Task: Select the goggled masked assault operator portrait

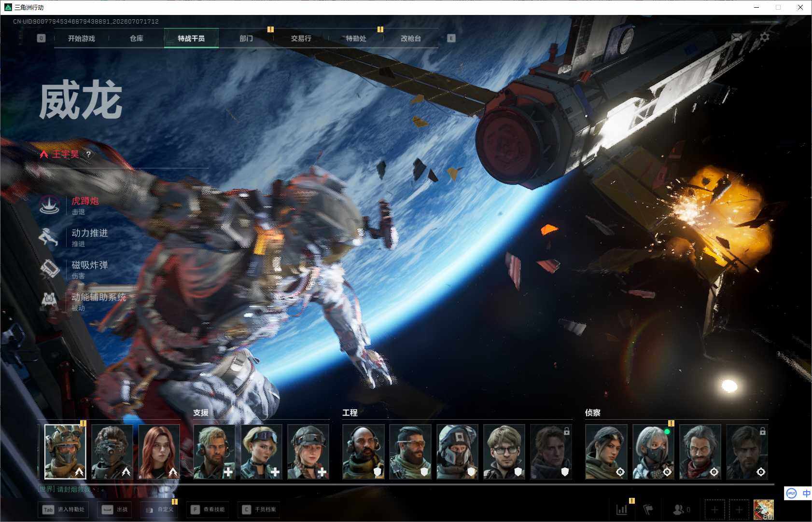Action: tap(112, 452)
